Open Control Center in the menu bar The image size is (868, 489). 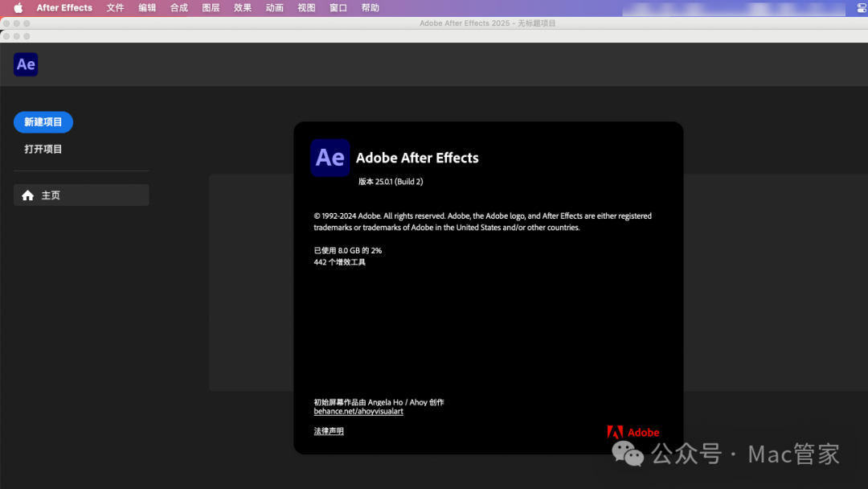(x=862, y=8)
